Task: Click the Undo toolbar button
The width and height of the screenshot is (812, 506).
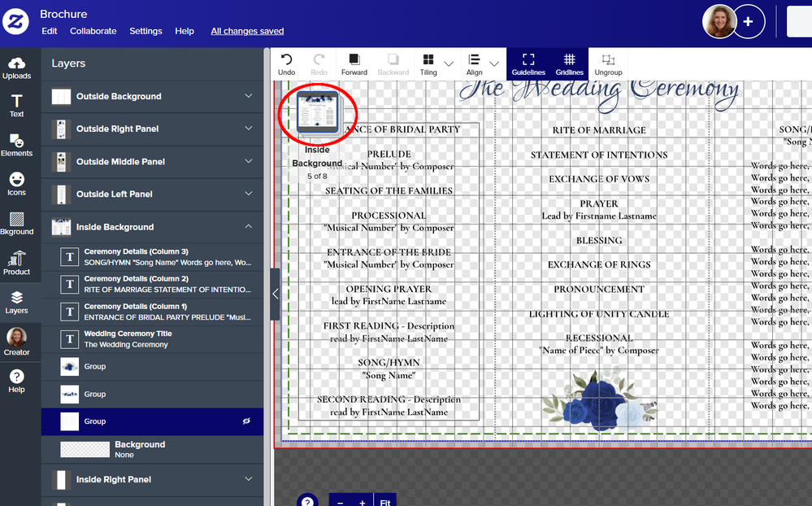Action: click(286, 64)
